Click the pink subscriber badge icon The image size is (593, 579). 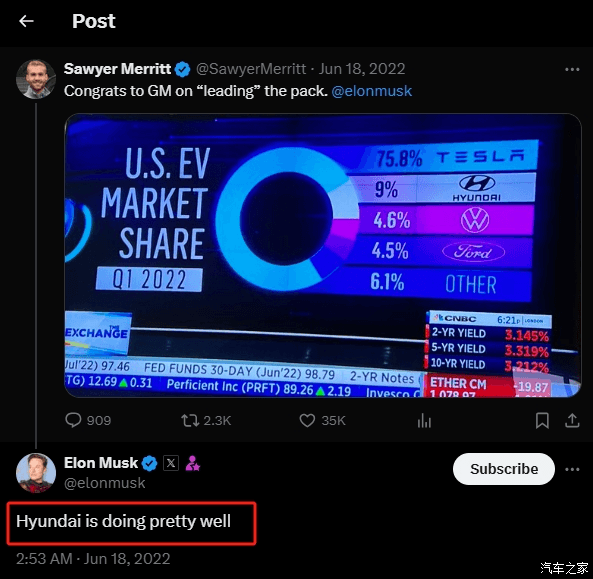(192, 463)
